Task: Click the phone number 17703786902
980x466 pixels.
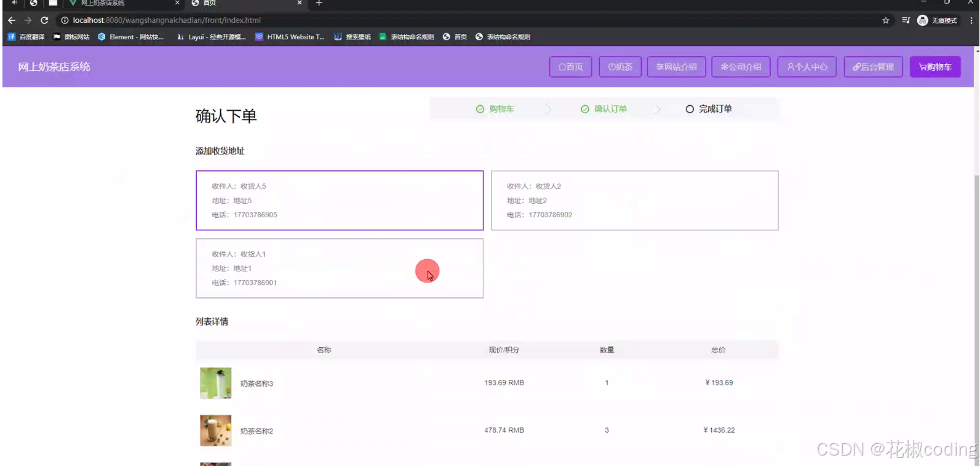Action: click(x=551, y=215)
